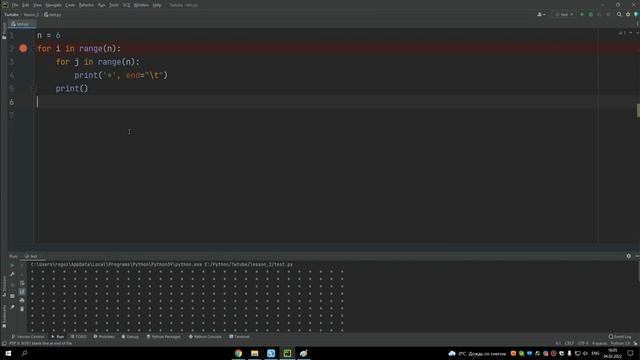640x360 pixels.
Task: Select the test tab in the Run panel
Action: 32,256
